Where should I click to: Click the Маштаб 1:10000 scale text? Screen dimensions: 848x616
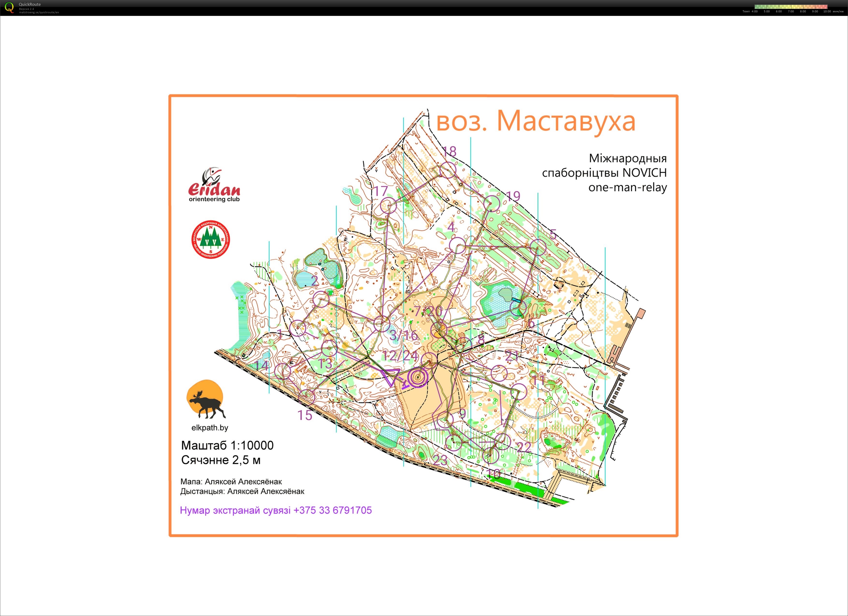pyautogui.click(x=227, y=445)
